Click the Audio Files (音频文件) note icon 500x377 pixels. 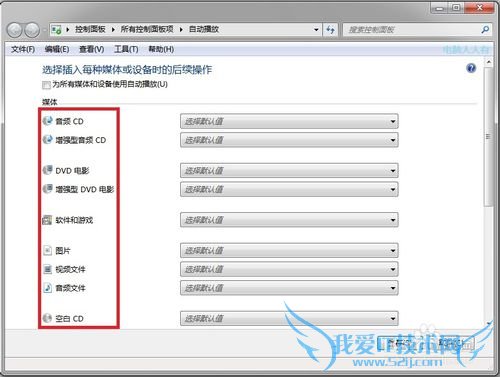tap(48, 287)
